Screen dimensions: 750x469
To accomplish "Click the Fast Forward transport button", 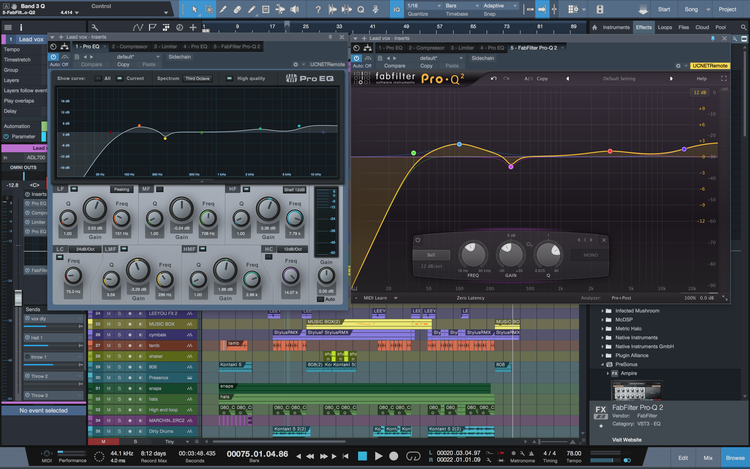I will coord(324,456).
